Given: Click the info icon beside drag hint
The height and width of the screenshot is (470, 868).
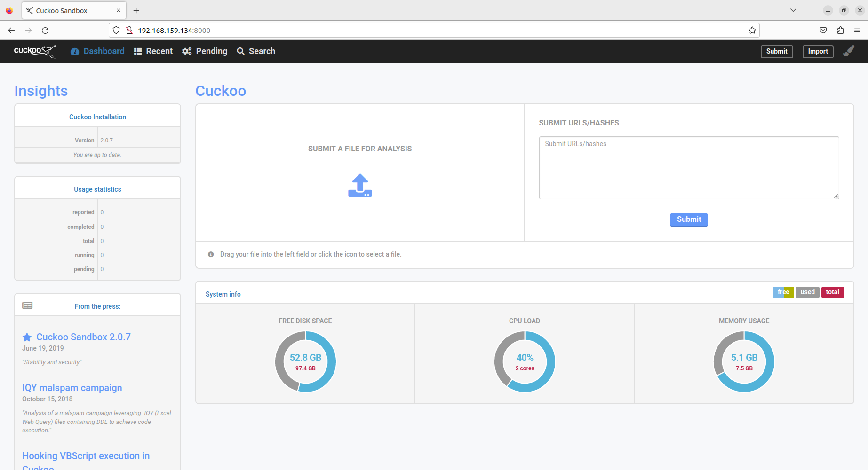Looking at the screenshot, I should [x=211, y=254].
